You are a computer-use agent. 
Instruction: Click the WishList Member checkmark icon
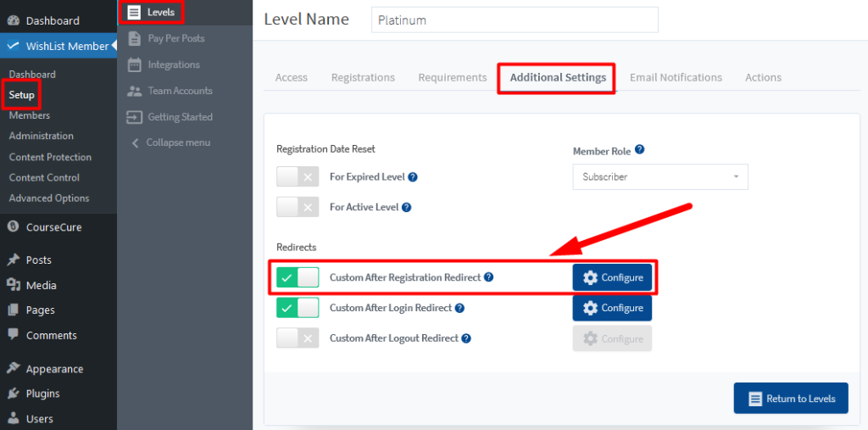[x=14, y=46]
